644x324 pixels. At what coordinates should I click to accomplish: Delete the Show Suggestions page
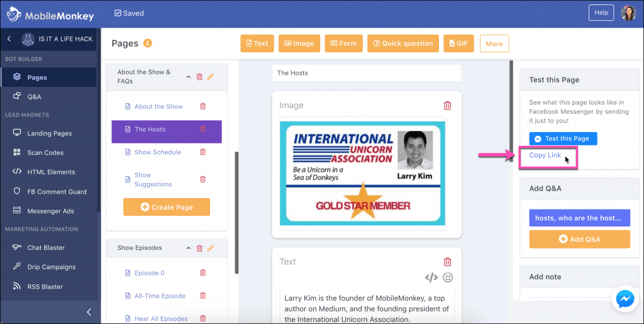pyautogui.click(x=203, y=179)
